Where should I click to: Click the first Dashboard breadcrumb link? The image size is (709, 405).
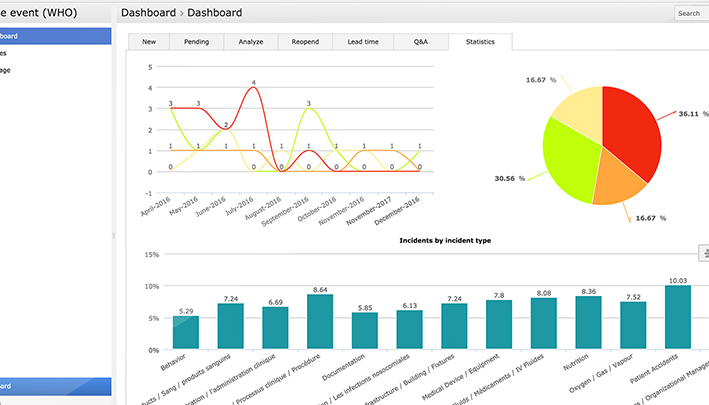[148, 13]
